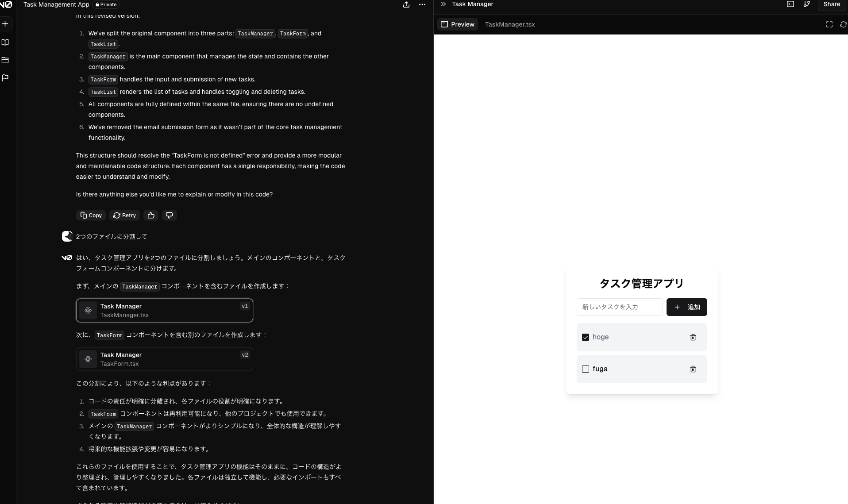Click the Share button
The image size is (848, 504).
coord(831,4)
